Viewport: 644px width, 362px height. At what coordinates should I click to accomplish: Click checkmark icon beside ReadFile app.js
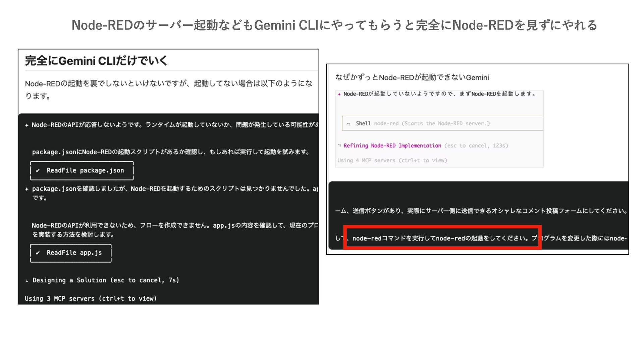coord(38,253)
